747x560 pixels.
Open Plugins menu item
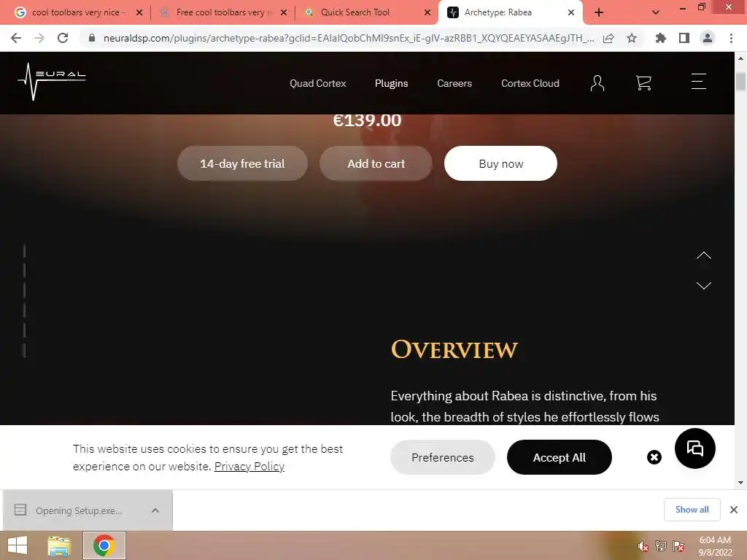pos(391,83)
